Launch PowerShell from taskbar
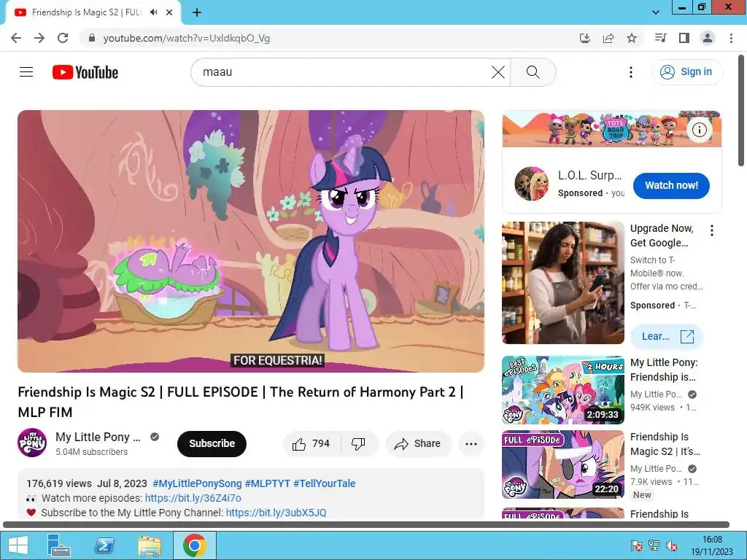 (x=104, y=545)
